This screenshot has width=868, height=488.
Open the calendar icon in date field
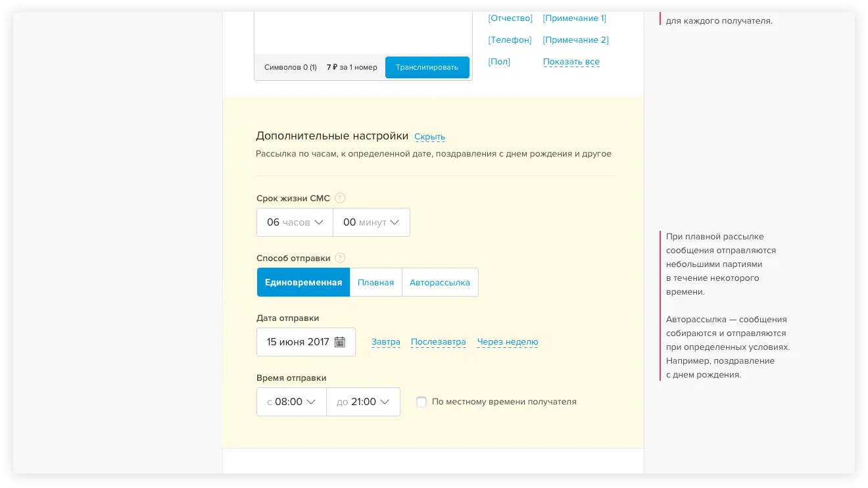click(340, 342)
